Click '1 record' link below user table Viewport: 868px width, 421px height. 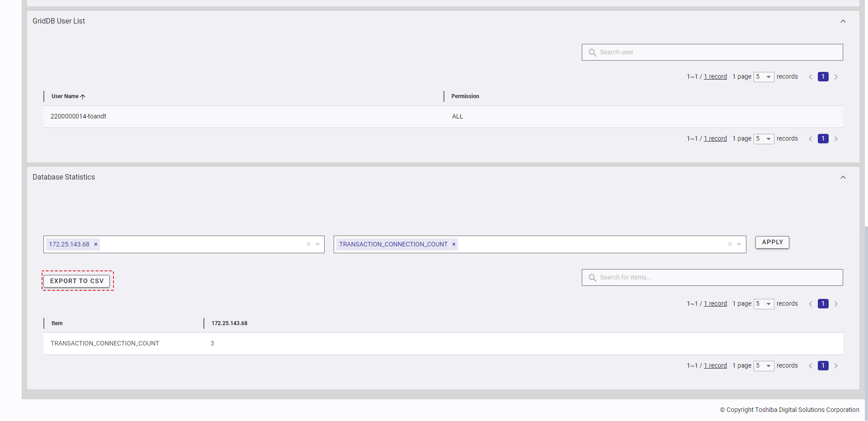(715, 139)
